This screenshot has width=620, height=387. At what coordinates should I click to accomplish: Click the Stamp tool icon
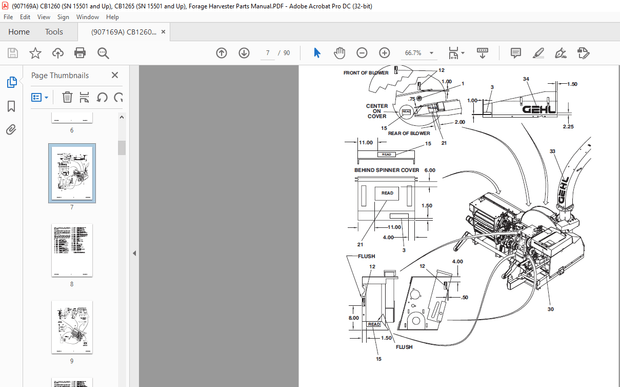583,53
